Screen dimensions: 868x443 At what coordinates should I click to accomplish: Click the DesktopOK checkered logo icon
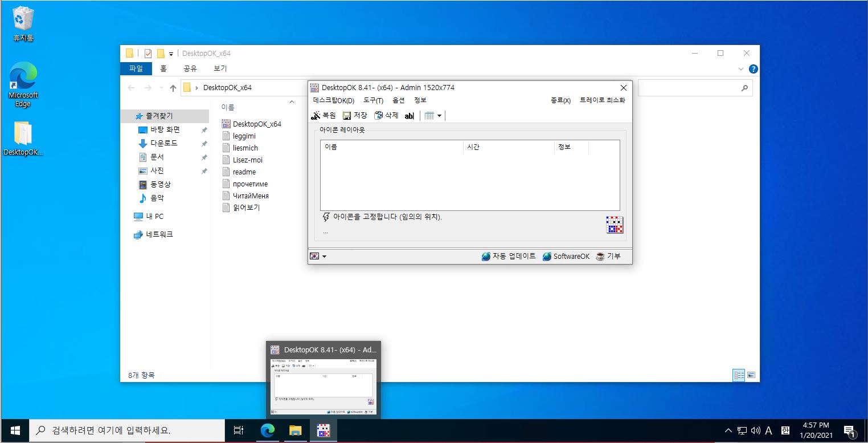coord(615,226)
